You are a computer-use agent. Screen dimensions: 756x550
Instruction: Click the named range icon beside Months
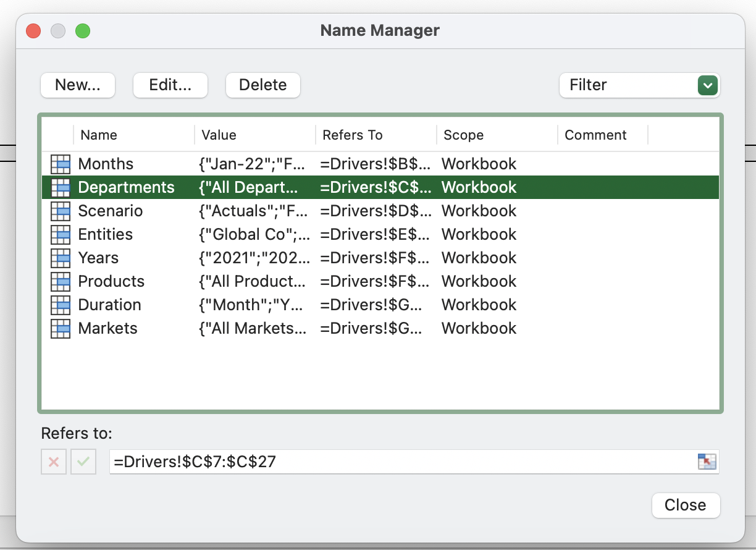point(60,164)
